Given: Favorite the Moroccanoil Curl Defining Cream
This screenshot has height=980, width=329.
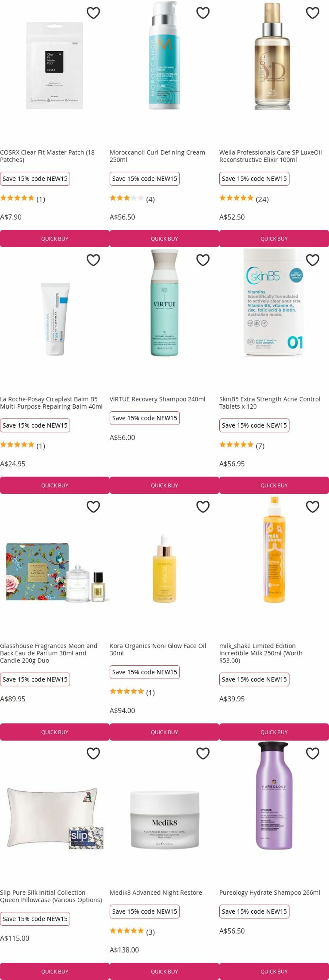Looking at the screenshot, I should point(203,13).
